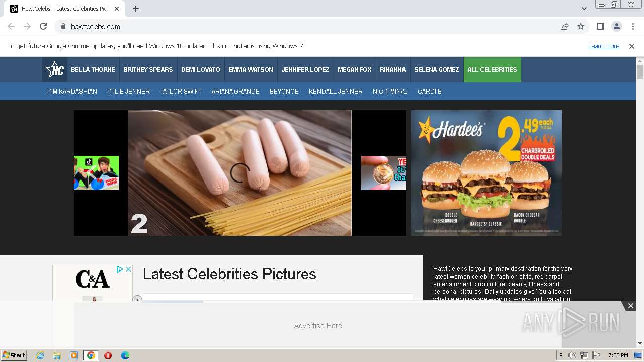Go to Cardi B page

(x=430, y=92)
